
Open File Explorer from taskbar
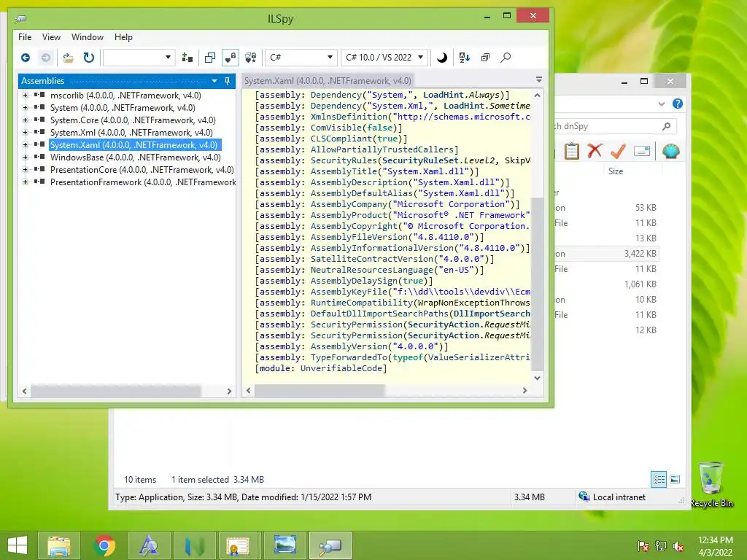59,545
